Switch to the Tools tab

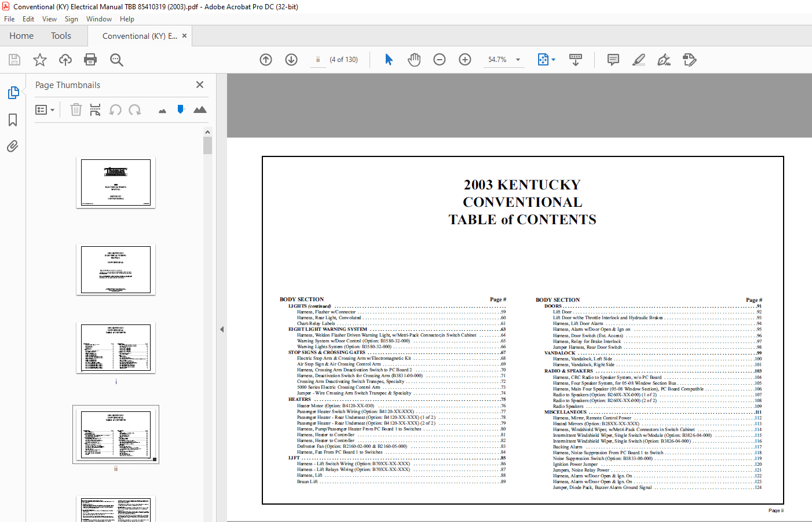[x=61, y=36]
